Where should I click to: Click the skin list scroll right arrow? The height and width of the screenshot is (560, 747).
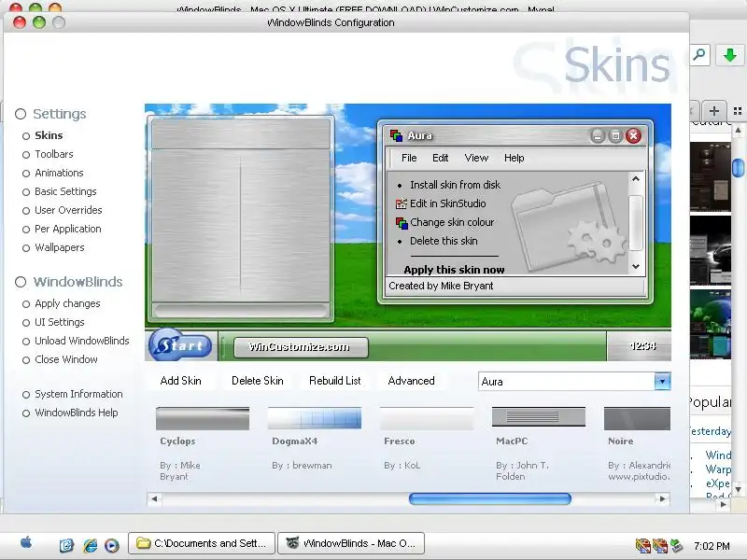[x=663, y=499]
